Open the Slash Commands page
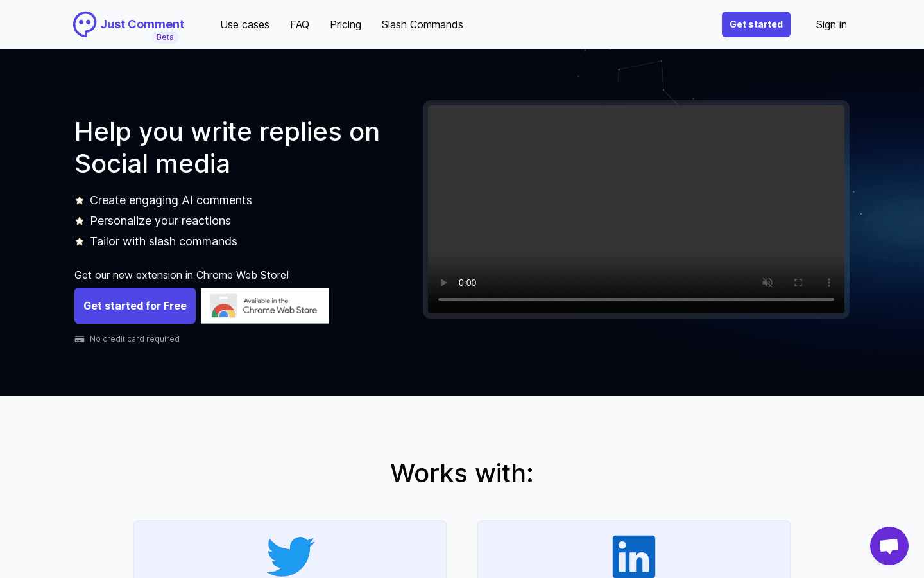Screen dimensions: 924x578 [422, 24]
